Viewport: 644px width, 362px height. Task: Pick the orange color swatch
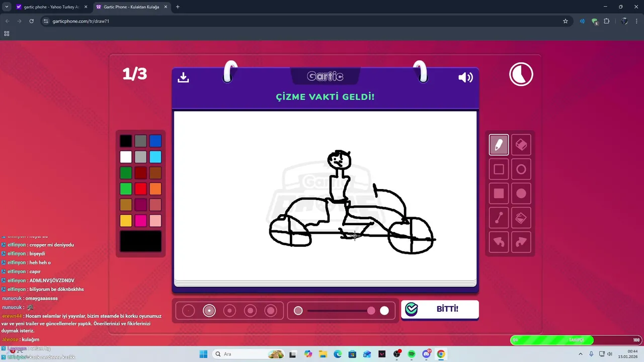tap(155, 189)
